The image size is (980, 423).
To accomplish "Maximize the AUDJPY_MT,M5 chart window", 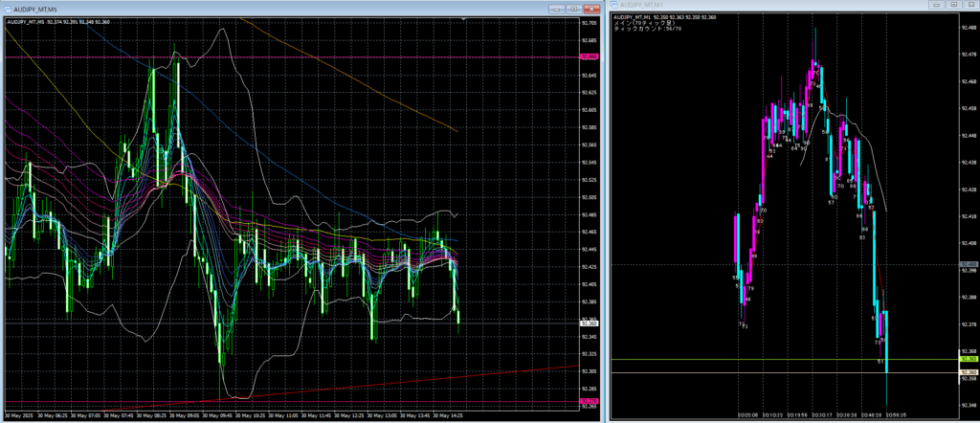I will click(573, 10).
